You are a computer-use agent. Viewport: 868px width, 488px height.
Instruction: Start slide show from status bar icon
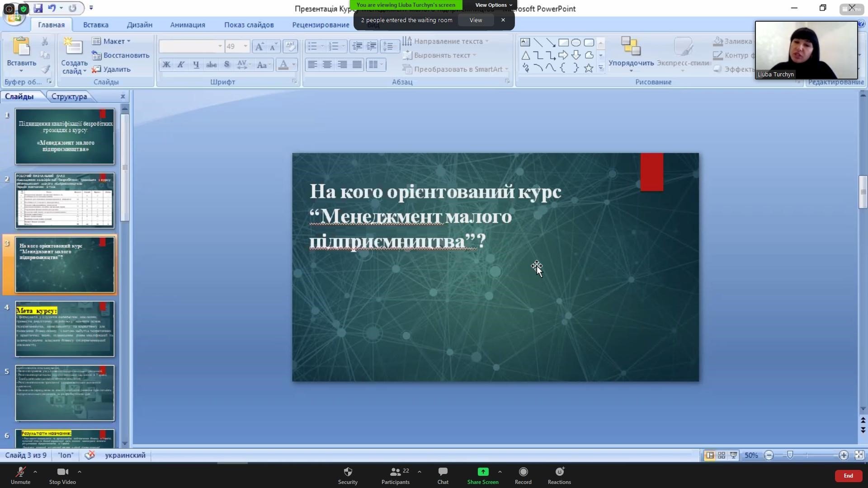tap(734, 455)
